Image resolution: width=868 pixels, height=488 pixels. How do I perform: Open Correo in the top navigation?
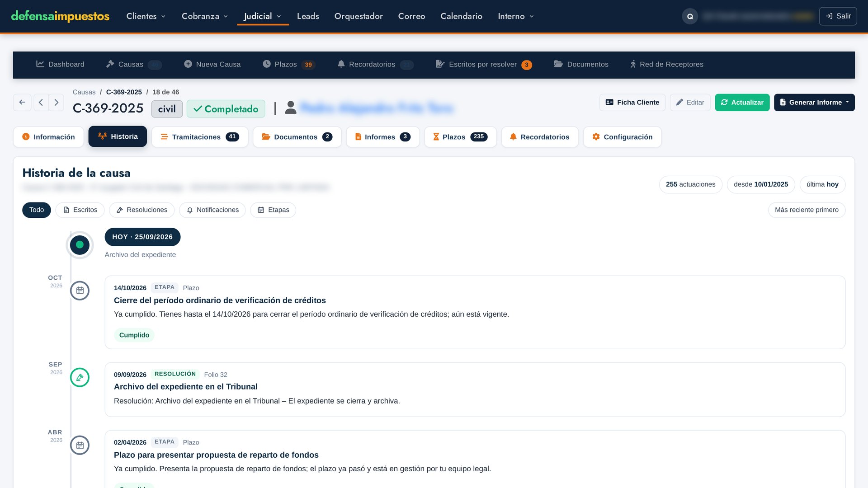(411, 16)
